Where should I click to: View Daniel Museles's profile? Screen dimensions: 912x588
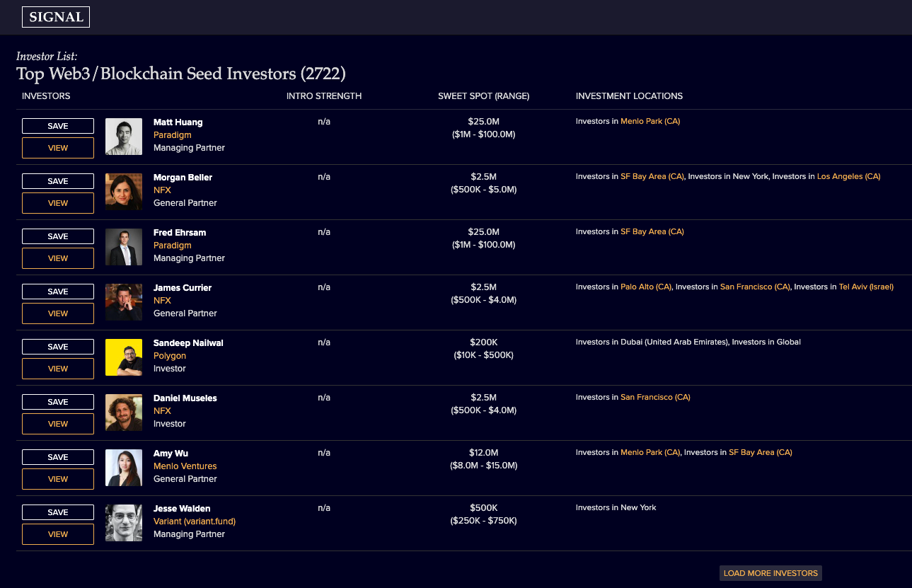(58, 424)
